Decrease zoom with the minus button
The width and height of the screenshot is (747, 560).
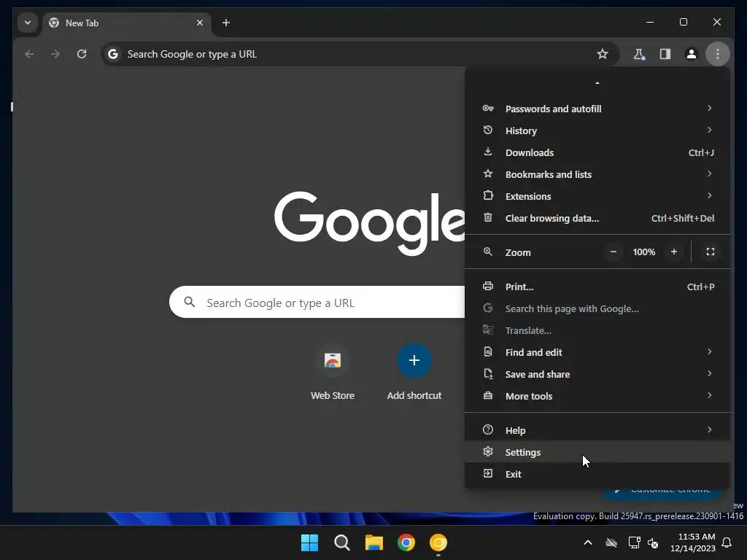pos(613,252)
